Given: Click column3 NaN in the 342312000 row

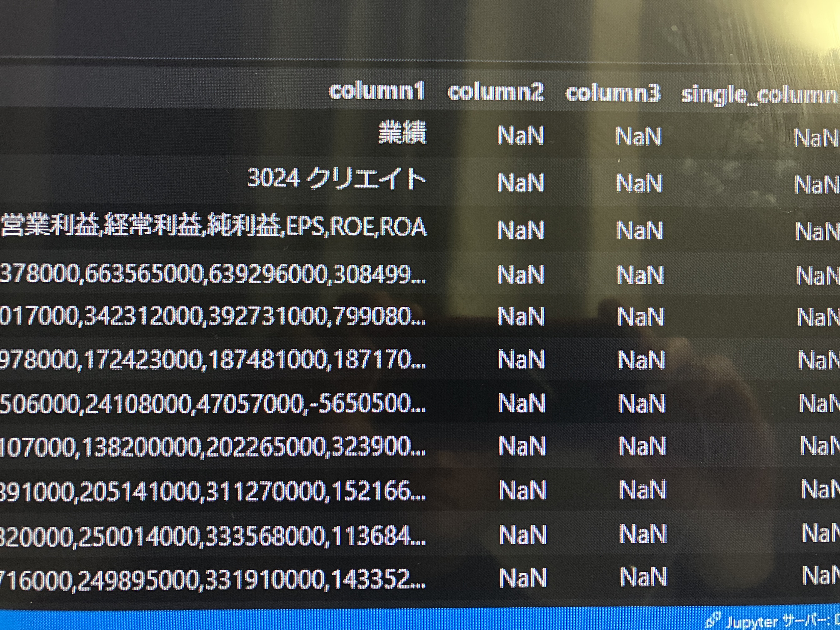Looking at the screenshot, I should pos(641,317).
